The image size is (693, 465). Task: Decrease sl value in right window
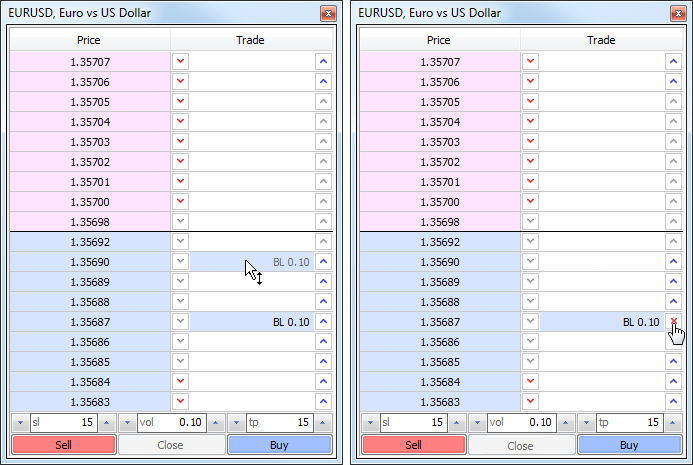pos(369,423)
